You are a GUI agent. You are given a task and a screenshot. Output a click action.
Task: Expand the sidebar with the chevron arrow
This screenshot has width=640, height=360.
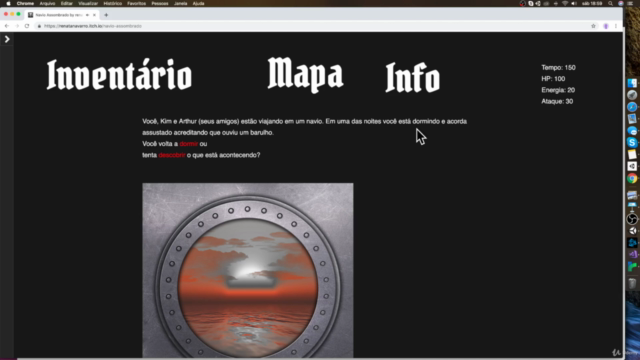[x=7, y=39]
